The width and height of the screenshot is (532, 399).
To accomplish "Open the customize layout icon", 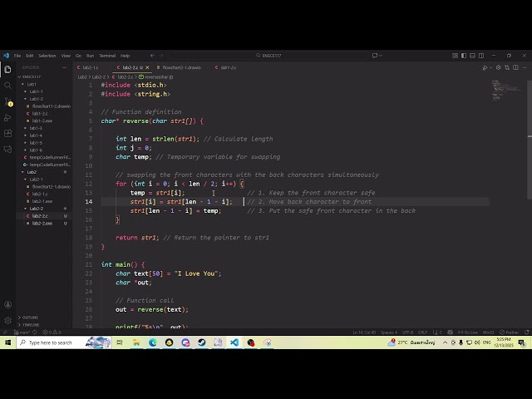I will click(x=455, y=56).
